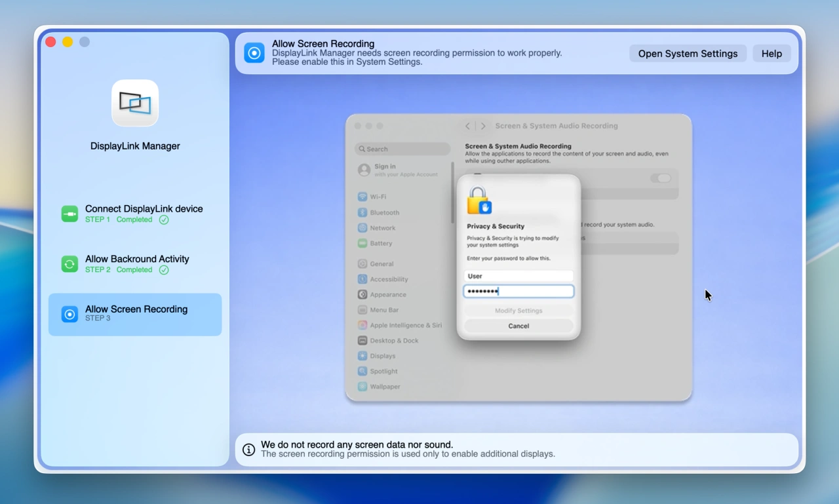Click the Desktop & Dock icon in preview
This screenshot has height=504, width=839.
coord(362,341)
